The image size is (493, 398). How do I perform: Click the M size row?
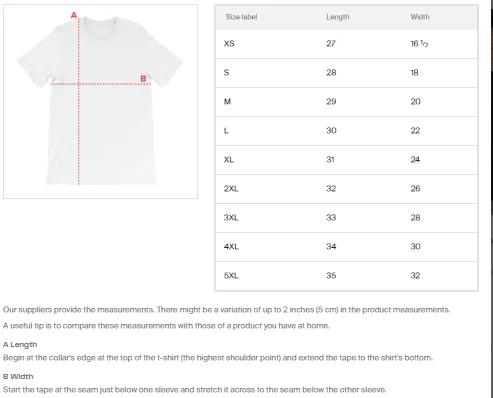coord(346,102)
